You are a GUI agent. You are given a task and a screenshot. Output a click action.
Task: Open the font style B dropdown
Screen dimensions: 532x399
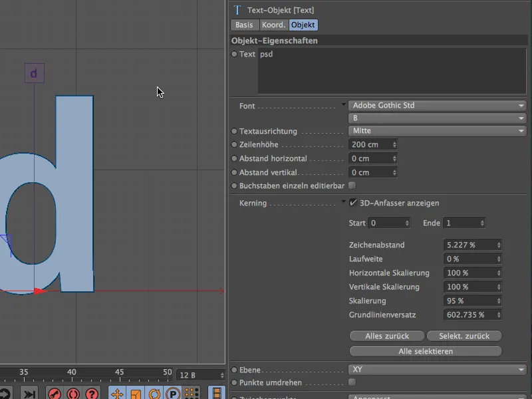[x=437, y=118]
